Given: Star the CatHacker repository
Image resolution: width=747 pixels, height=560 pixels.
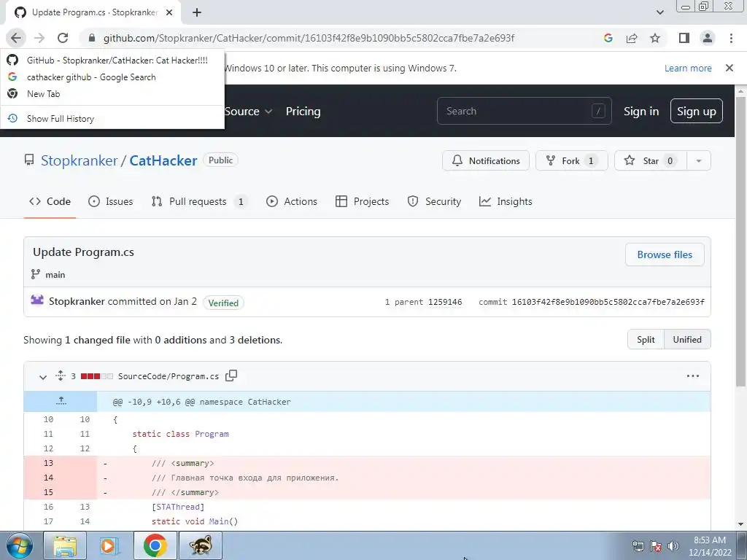Looking at the screenshot, I should pos(651,160).
